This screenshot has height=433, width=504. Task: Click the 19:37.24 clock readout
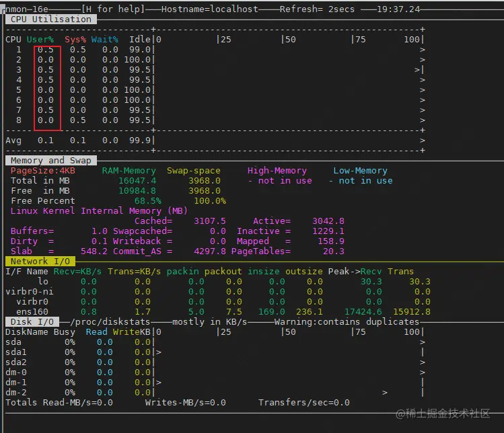click(x=398, y=9)
